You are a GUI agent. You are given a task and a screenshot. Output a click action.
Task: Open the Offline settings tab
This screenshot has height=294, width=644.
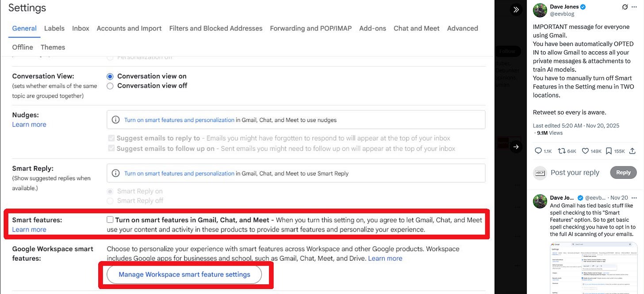pos(23,47)
